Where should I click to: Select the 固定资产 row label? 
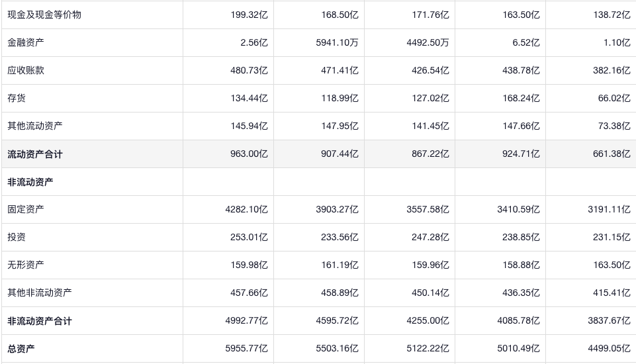click(x=26, y=209)
